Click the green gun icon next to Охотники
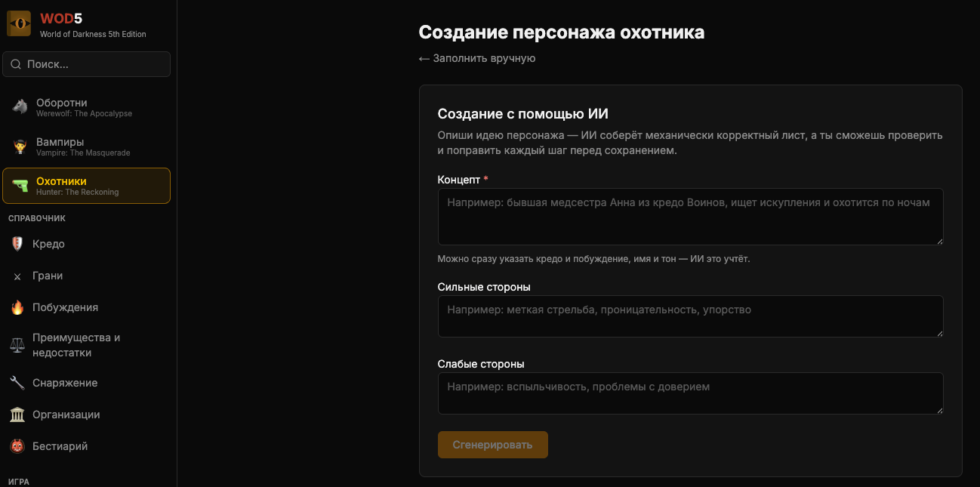The height and width of the screenshot is (487, 980). click(x=20, y=186)
